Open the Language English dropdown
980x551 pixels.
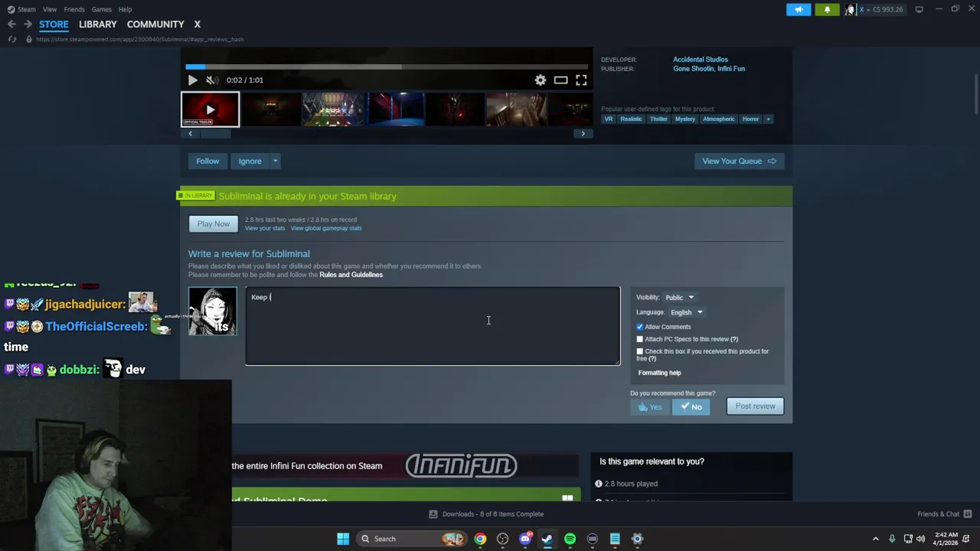(x=686, y=312)
